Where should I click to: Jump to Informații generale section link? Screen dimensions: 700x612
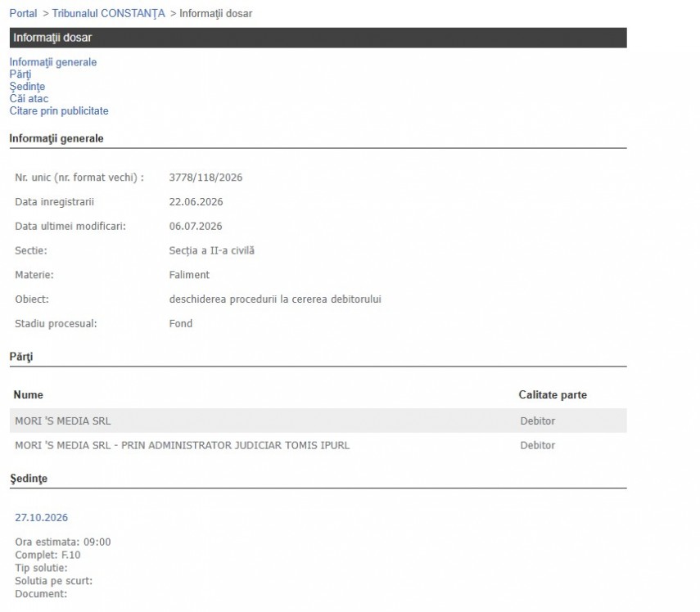coord(53,62)
